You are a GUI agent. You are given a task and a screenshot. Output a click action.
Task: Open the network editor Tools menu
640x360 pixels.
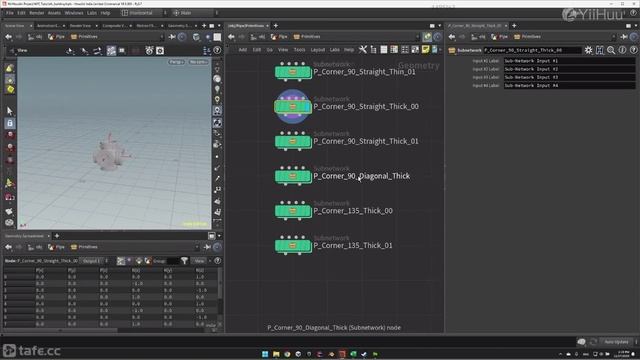coord(300,50)
